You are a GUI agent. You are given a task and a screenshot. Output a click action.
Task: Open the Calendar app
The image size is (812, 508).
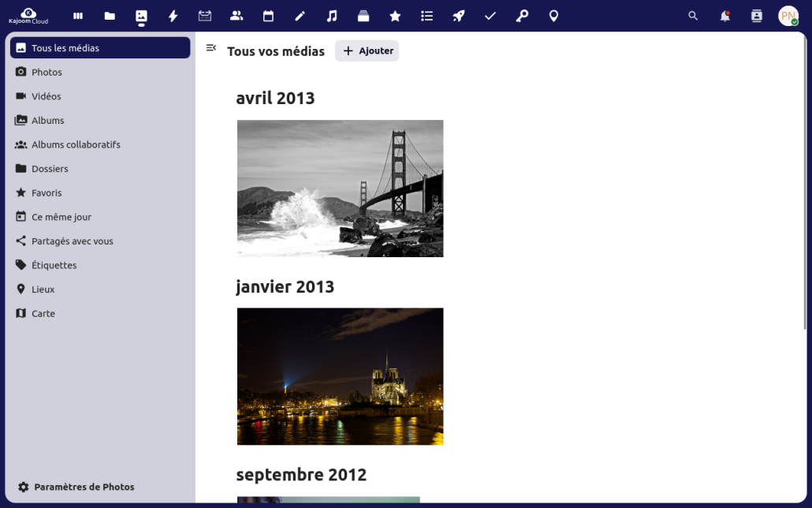(267, 16)
